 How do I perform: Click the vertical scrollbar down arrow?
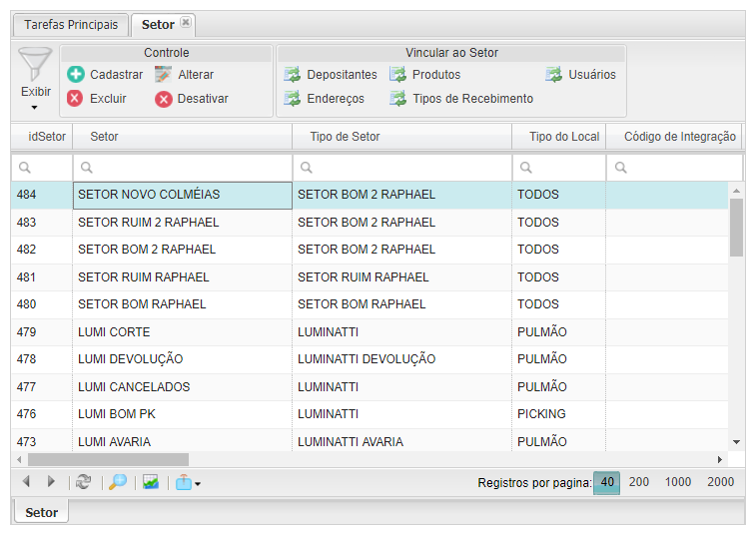tap(736, 441)
